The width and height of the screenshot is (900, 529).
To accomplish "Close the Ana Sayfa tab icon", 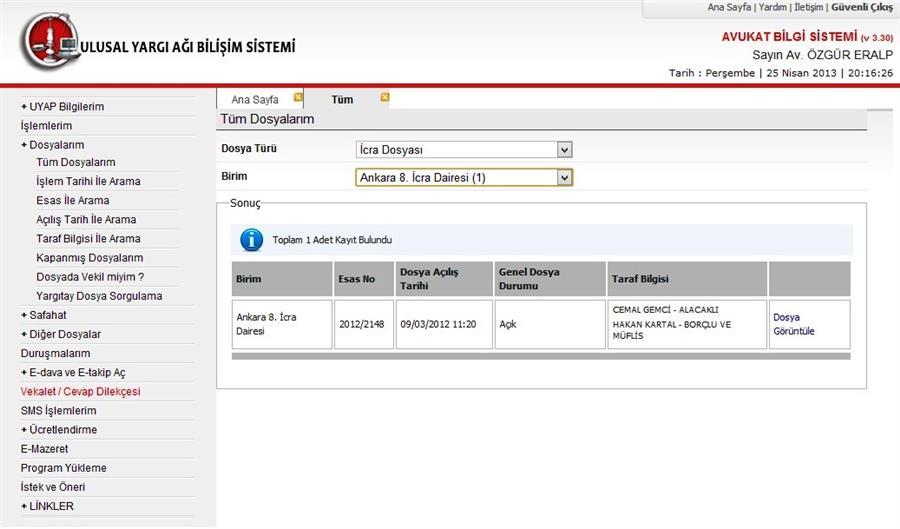I will (298, 98).
